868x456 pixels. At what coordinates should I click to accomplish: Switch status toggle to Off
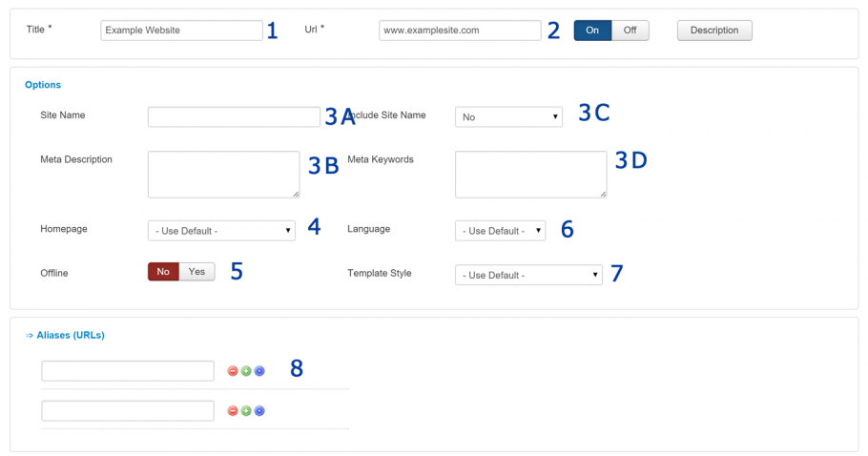(630, 31)
